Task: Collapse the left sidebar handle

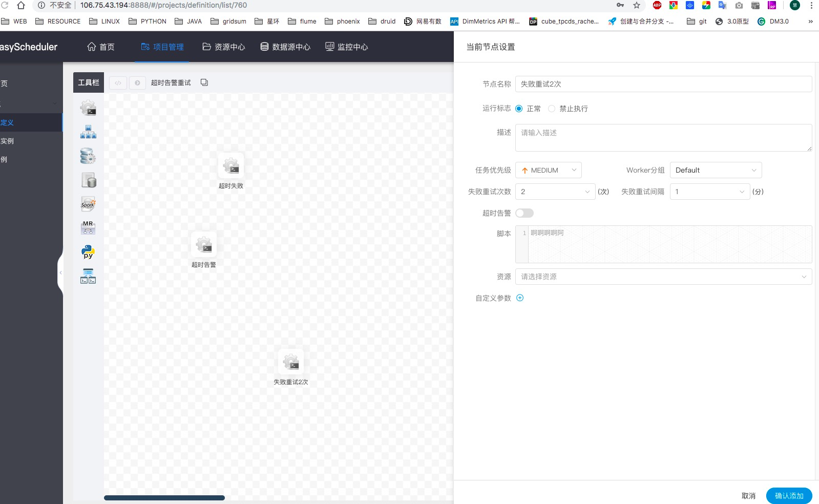Action: point(60,272)
